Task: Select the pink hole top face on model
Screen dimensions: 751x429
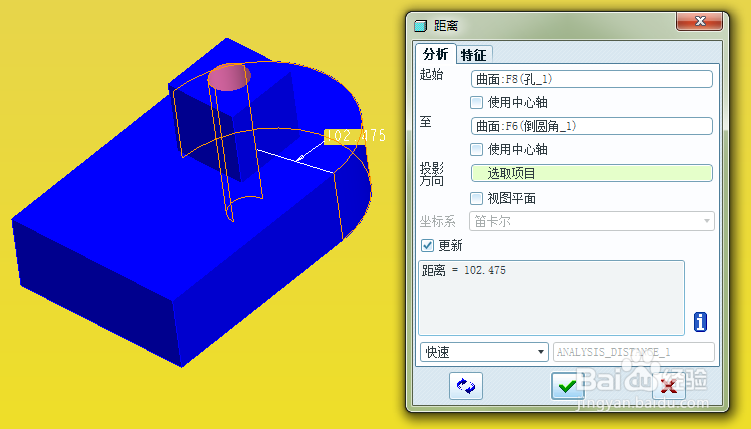Action: pyautogui.click(x=229, y=77)
